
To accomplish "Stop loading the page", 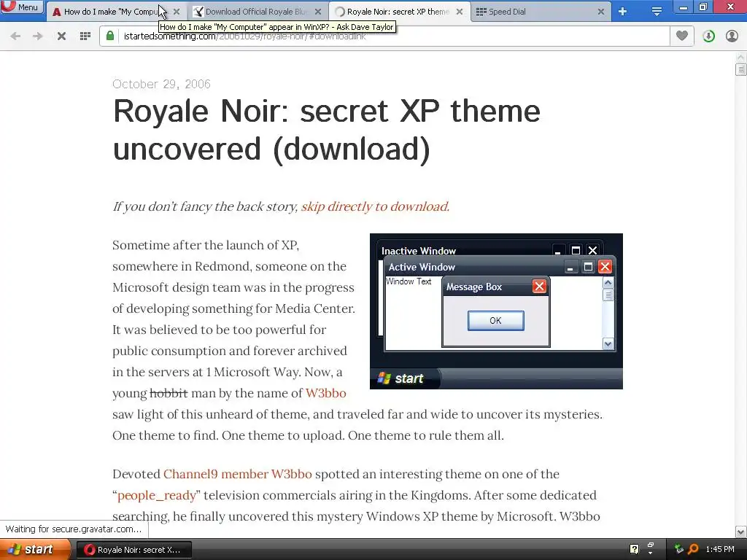I will click(x=61, y=36).
